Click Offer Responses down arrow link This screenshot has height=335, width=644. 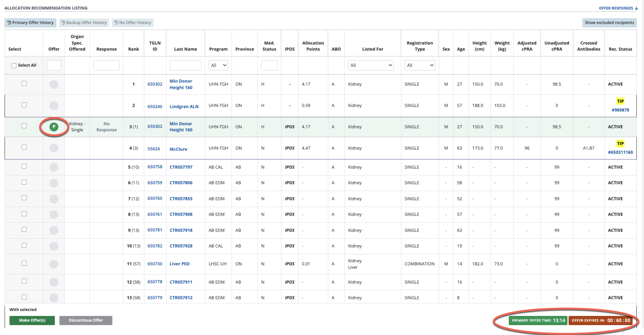point(618,8)
